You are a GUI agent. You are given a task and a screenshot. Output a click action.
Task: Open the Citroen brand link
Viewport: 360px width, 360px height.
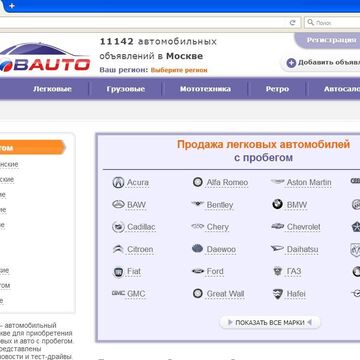pyautogui.click(x=140, y=249)
